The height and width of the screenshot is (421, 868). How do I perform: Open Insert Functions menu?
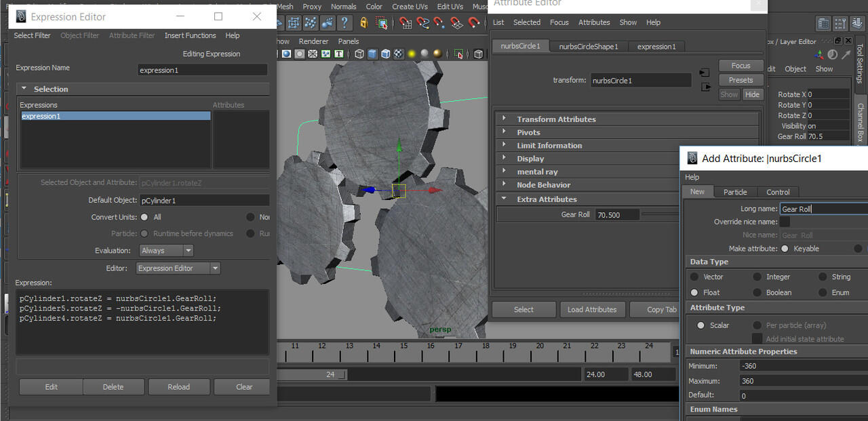pos(190,35)
